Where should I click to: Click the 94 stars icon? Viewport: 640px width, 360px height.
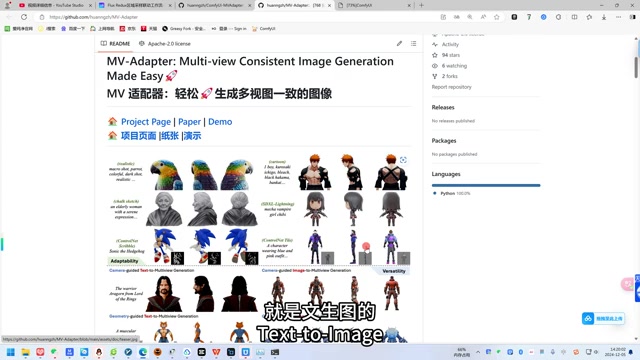[x=435, y=55]
